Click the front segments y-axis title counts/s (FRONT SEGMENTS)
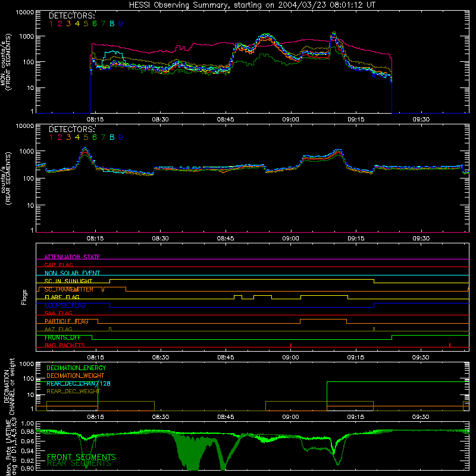 (x=6, y=62)
